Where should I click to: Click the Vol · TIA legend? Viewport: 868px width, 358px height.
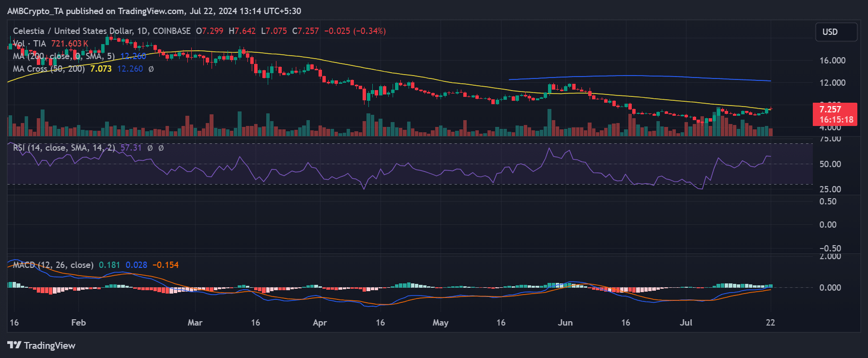coord(29,44)
